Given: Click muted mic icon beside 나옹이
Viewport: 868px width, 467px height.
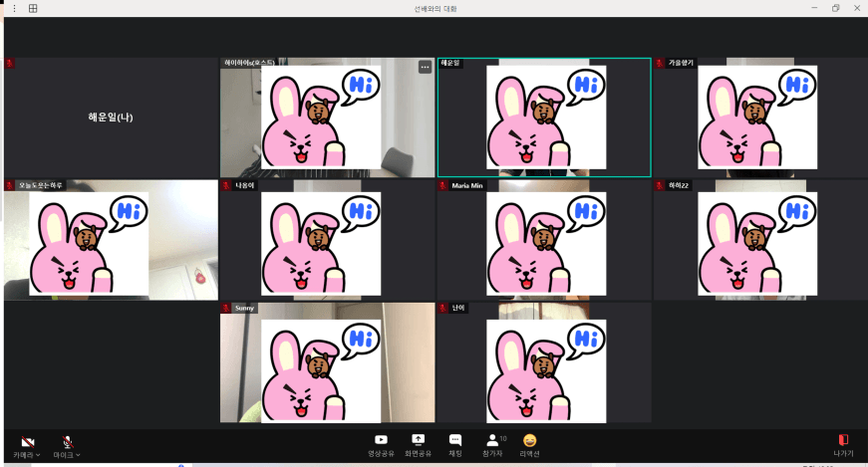Looking at the screenshot, I should [x=226, y=185].
